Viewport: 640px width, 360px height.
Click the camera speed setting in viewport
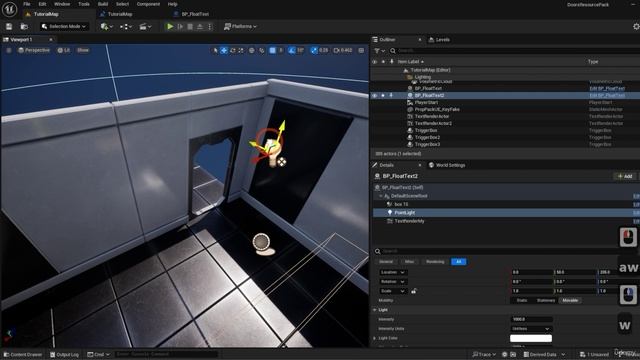pos(342,50)
